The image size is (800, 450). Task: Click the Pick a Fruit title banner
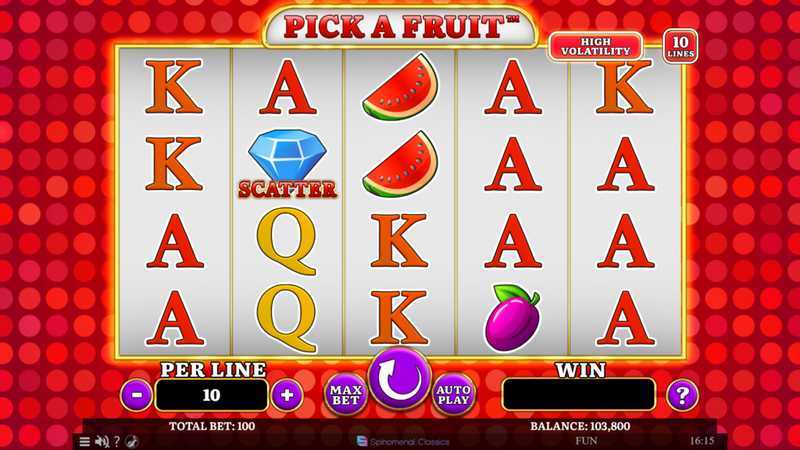(x=399, y=27)
